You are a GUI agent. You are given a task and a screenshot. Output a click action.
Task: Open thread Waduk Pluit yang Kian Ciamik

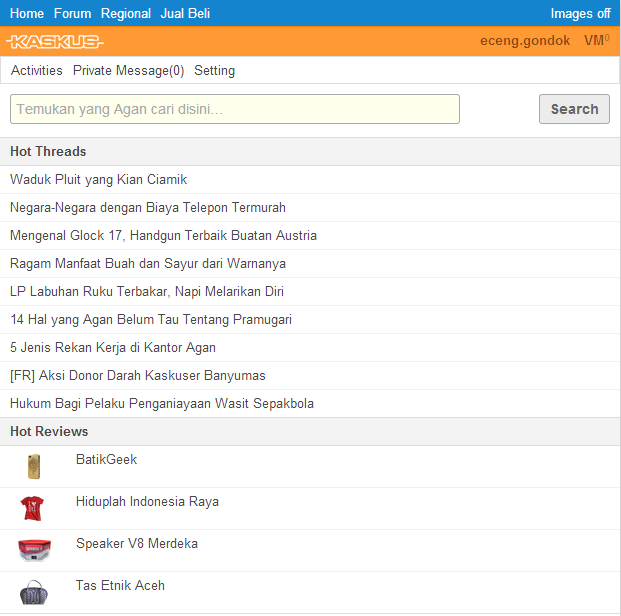pyautogui.click(x=98, y=179)
